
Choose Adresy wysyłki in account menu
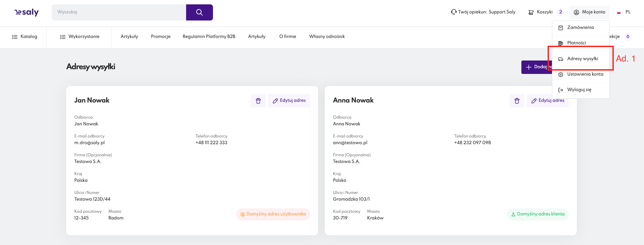coord(583,59)
